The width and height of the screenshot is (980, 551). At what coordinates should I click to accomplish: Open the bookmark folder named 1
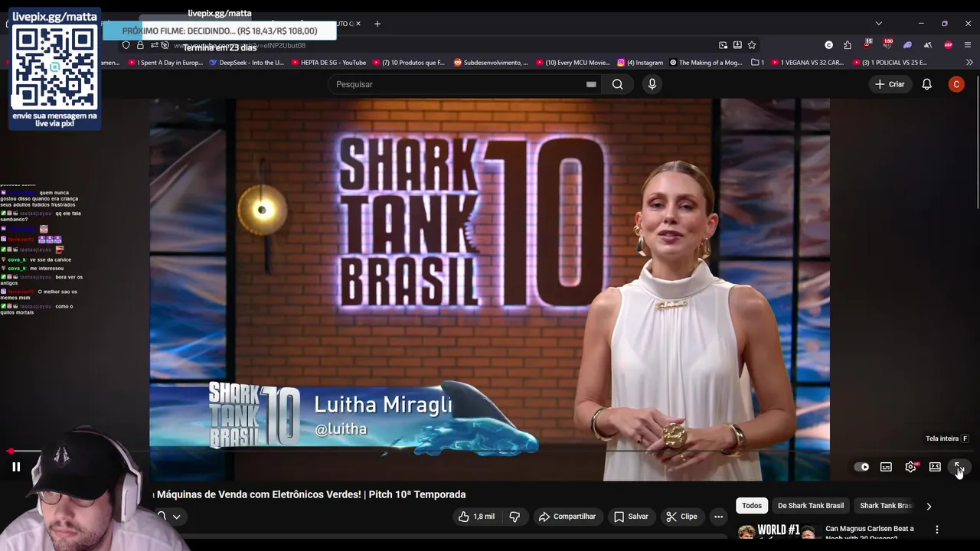pos(758,63)
